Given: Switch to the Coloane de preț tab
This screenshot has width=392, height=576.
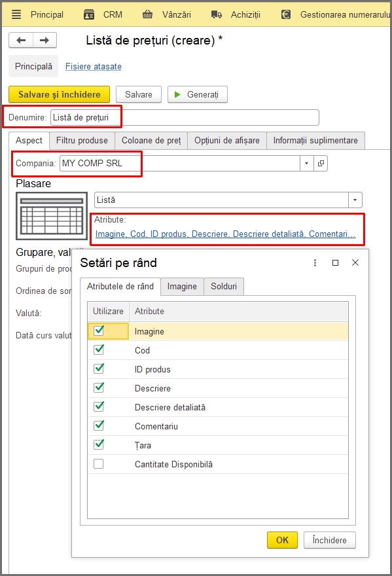Looking at the screenshot, I should click(x=151, y=141).
